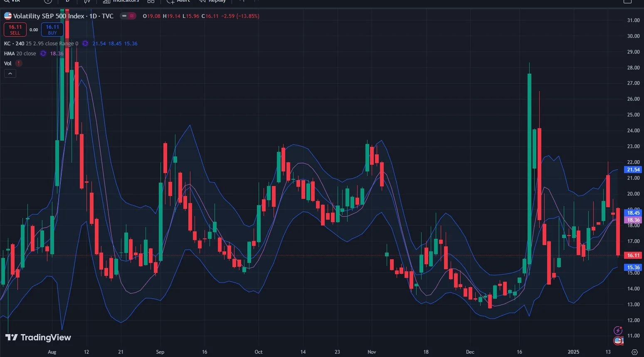This screenshot has height=357, width=644.
Task: Click the red 16.11 last price label
Action: [633, 255]
